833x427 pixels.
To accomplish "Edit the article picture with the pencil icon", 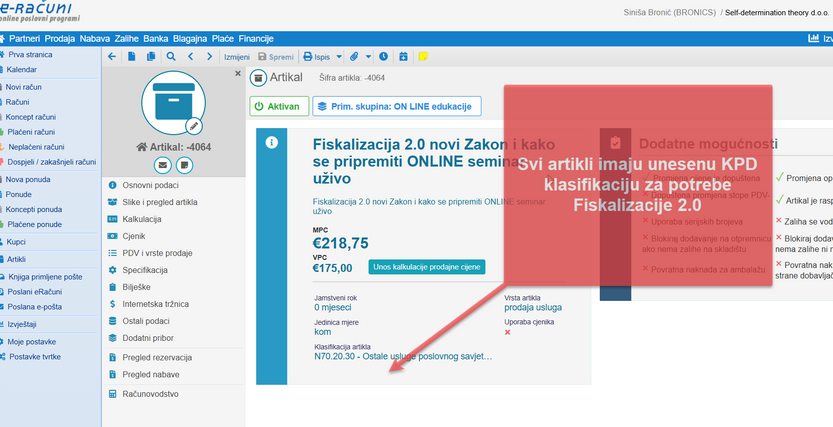I will tap(194, 126).
